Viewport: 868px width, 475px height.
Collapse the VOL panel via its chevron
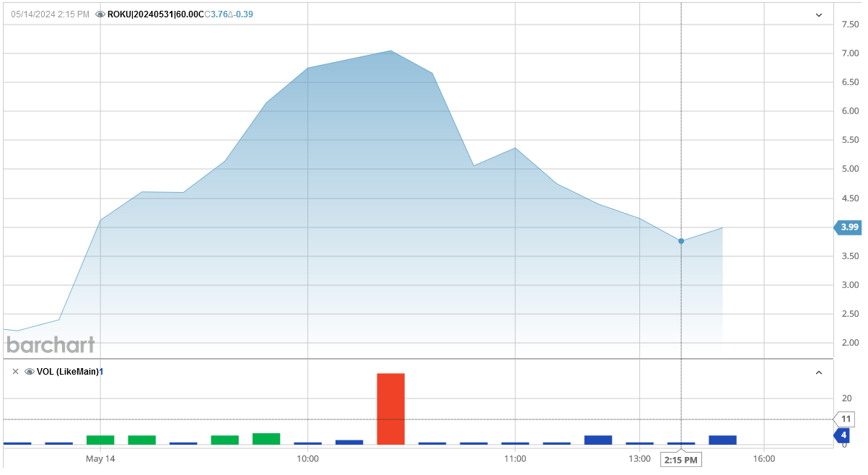pos(819,372)
